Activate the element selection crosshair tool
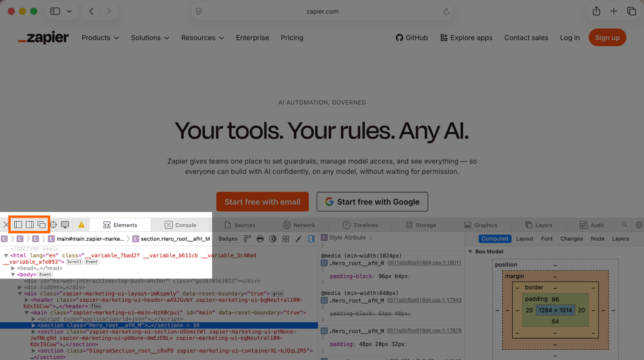This screenshot has height=360, width=644. [53, 225]
